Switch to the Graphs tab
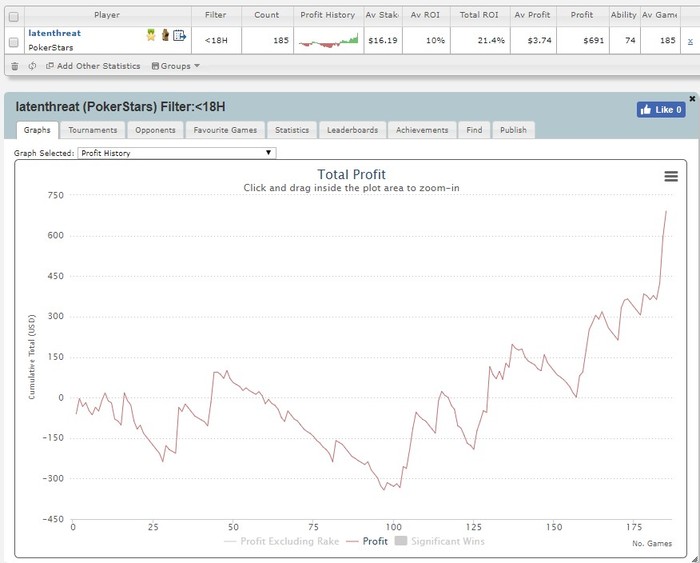This screenshot has height=563, width=700. point(37,130)
